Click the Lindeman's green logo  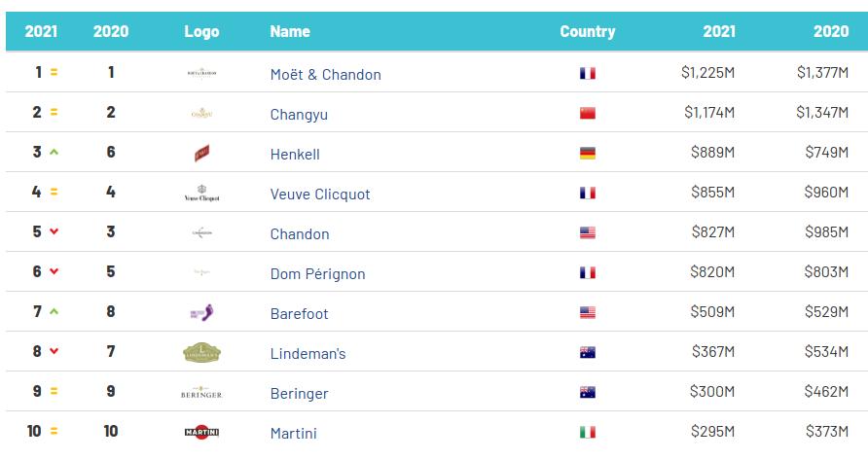(x=201, y=353)
